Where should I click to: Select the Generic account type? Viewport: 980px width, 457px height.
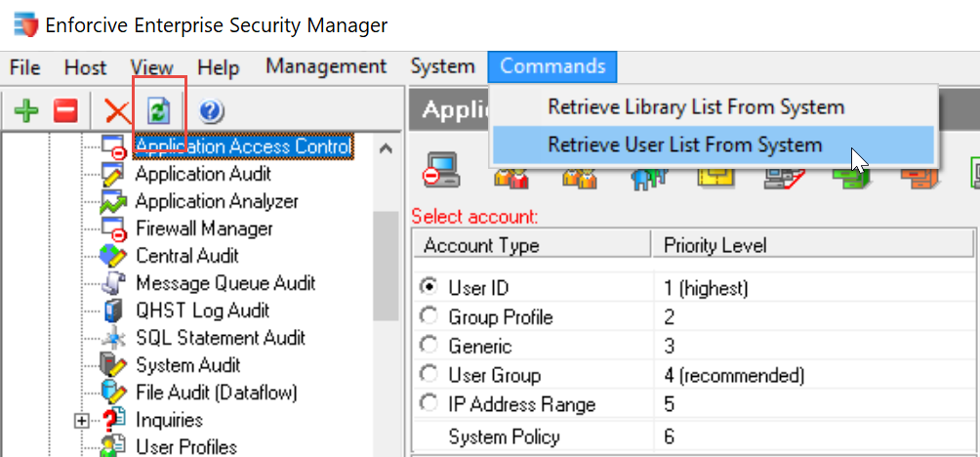[429, 345]
